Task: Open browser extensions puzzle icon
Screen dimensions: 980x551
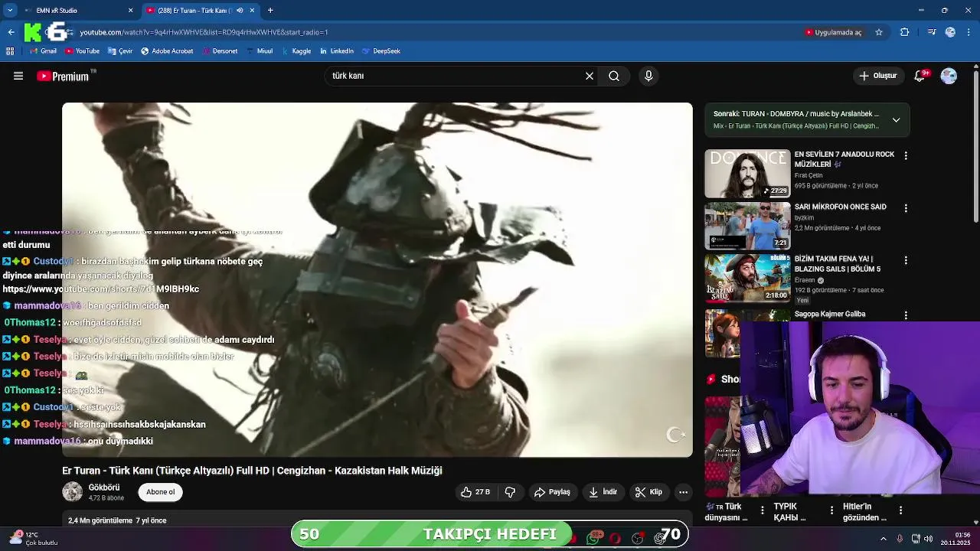Action: click(x=905, y=32)
